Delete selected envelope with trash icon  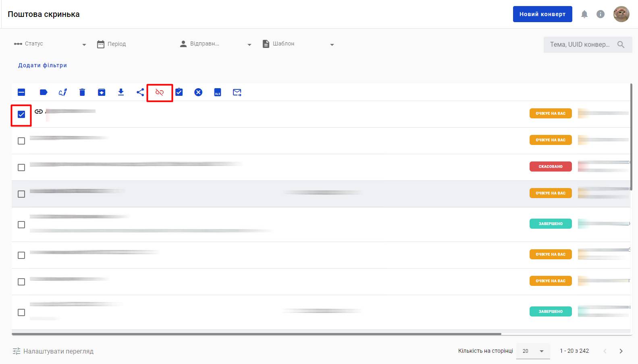tap(82, 93)
